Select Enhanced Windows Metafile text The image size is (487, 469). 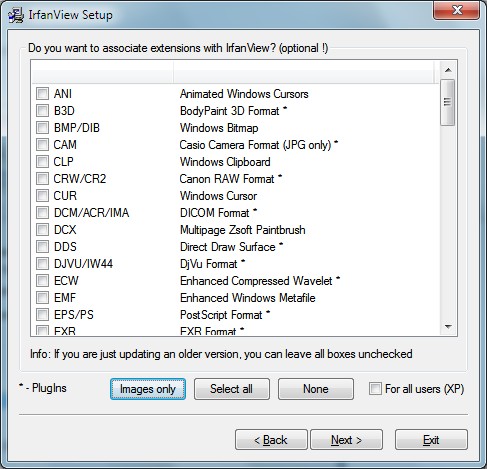tap(248, 298)
